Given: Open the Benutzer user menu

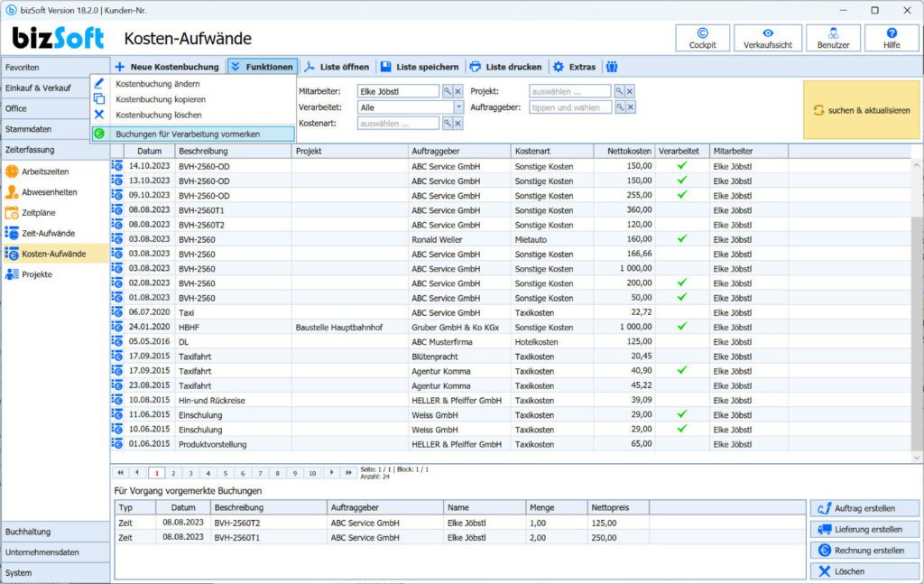Looking at the screenshot, I should pyautogui.click(x=833, y=38).
